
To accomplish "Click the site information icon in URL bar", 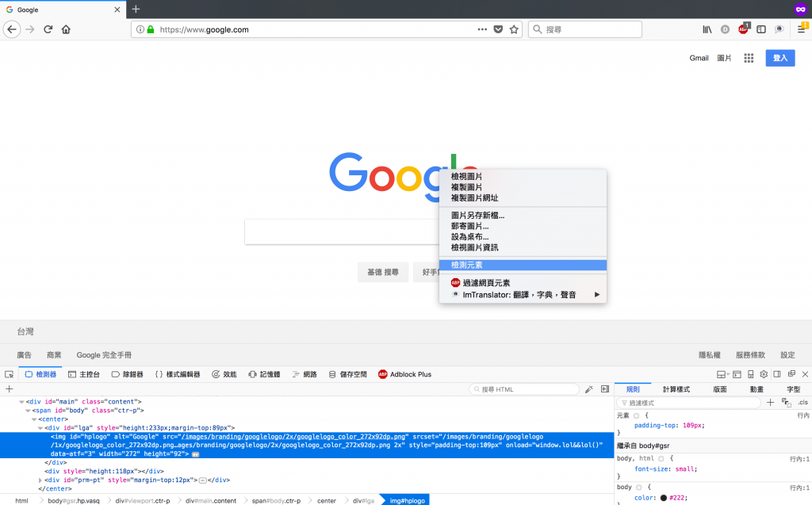I will tap(140, 29).
